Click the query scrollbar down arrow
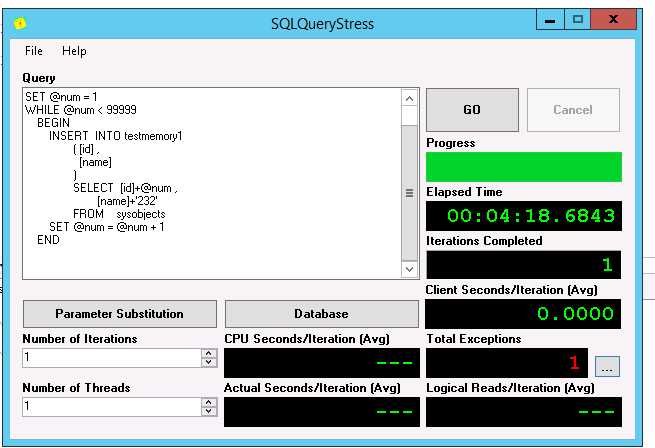655x448 pixels. coord(409,269)
